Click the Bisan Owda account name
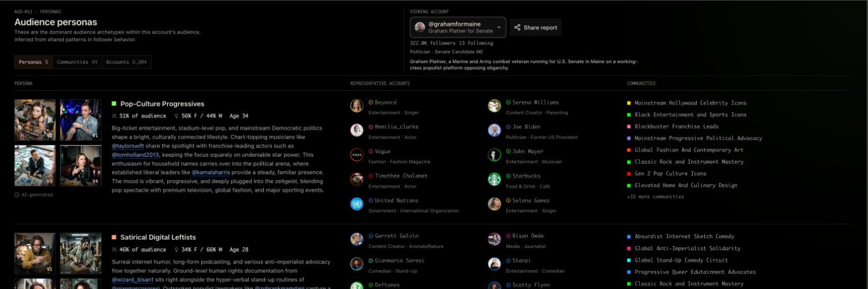 [529, 236]
